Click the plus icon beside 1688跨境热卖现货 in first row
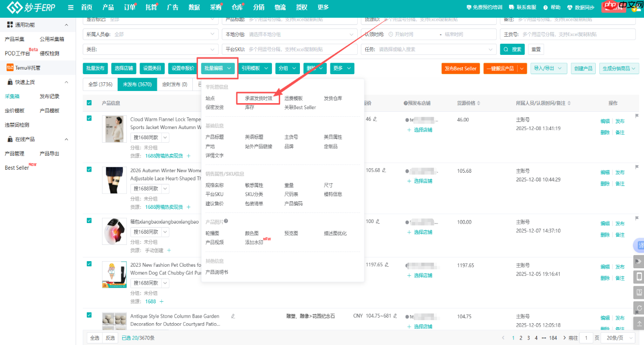The width and height of the screenshot is (644, 345). [x=188, y=155]
